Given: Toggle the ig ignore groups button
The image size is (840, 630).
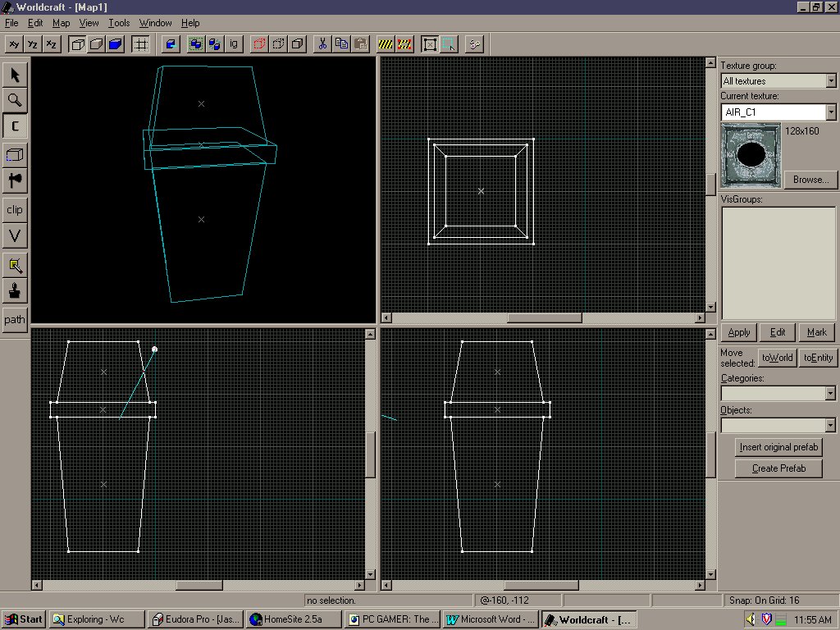Looking at the screenshot, I should coord(234,44).
